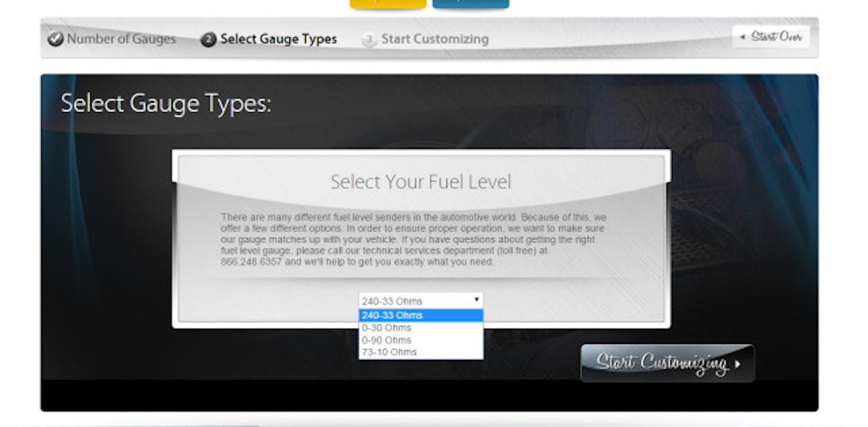This screenshot has height=427, width=868.
Task: Click the blue button at the top
Action: [x=470, y=4]
